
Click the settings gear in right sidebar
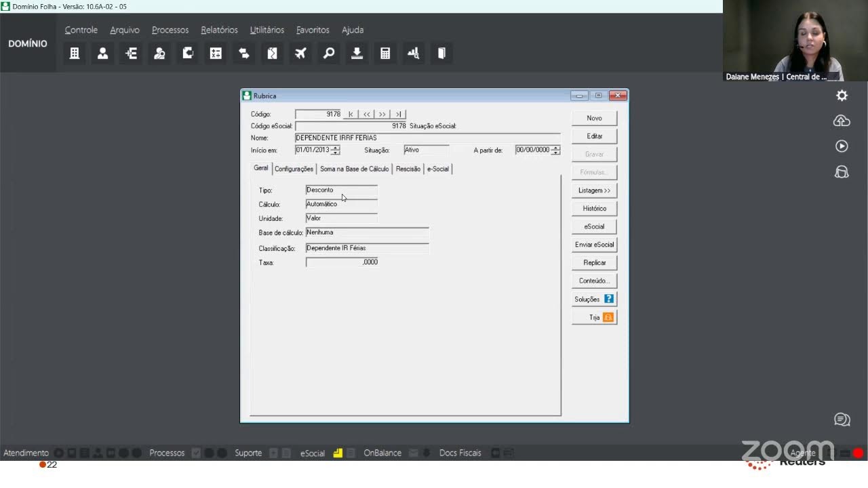click(842, 96)
